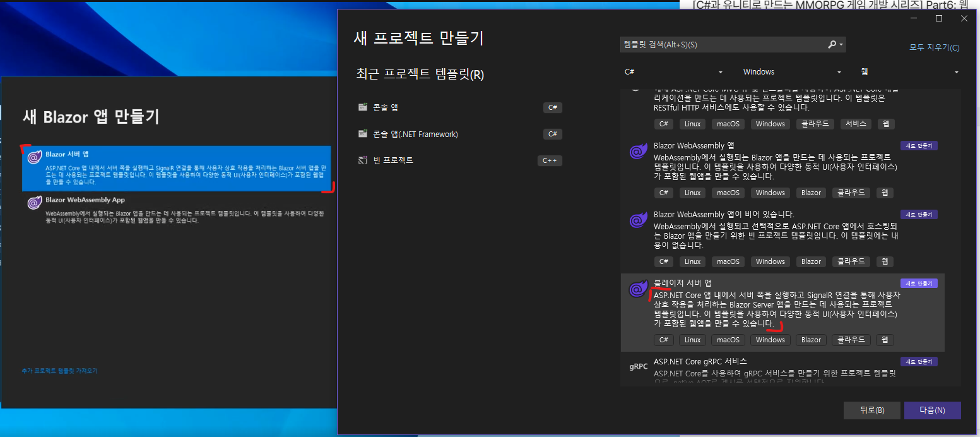This screenshot has height=437, width=980.
Task: Click 새로 만들기 badge on ASP.NET Core gRPC 서비스
Action: (919, 362)
